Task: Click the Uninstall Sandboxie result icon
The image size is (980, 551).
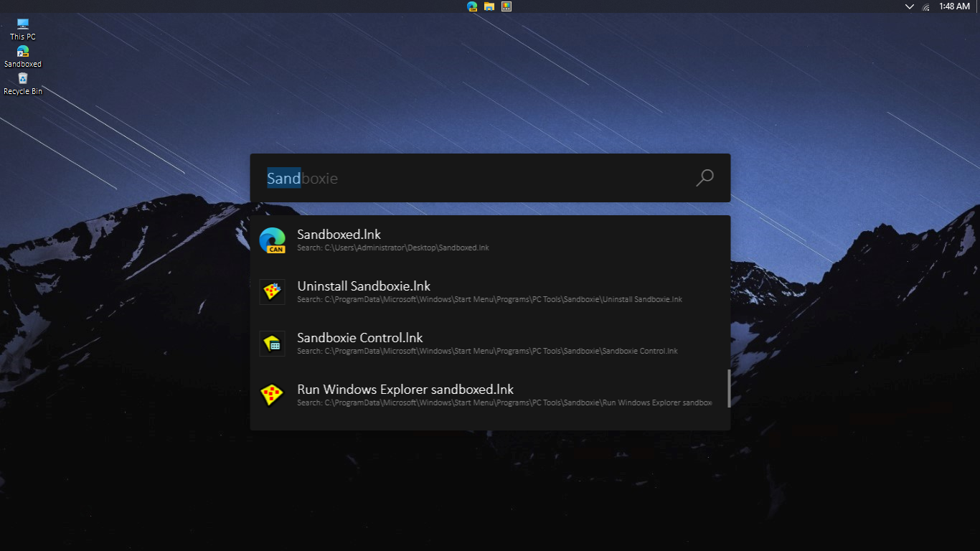Action: 273,292
